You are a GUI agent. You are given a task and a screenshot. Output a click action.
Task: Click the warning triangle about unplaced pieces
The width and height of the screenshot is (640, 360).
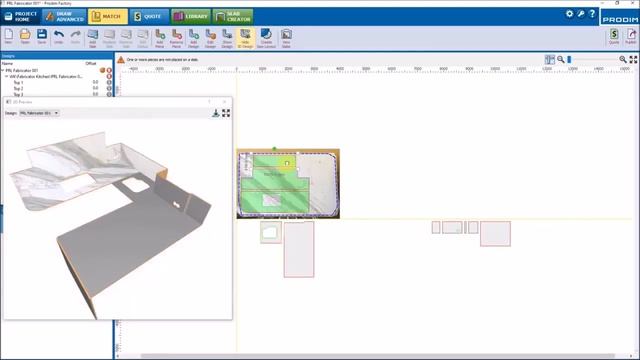click(121, 60)
